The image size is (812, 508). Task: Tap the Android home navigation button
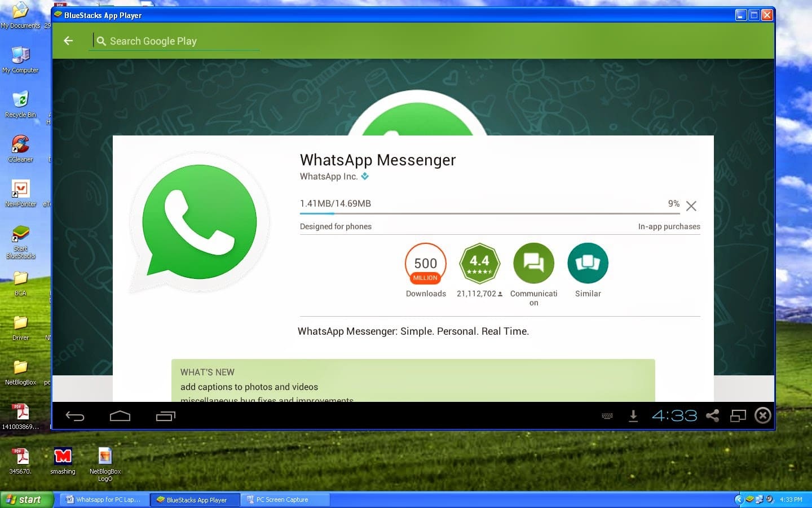coord(120,416)
